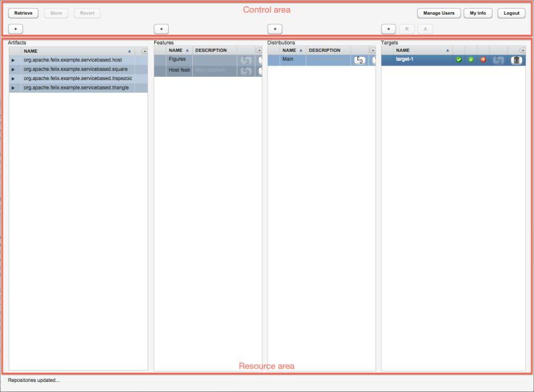
Task: Click the red question status icon for target-1
Action: (483, 59)
